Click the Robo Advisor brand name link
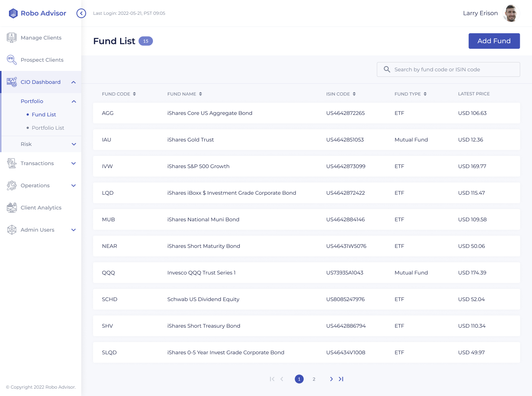 [x=43, y=13]
